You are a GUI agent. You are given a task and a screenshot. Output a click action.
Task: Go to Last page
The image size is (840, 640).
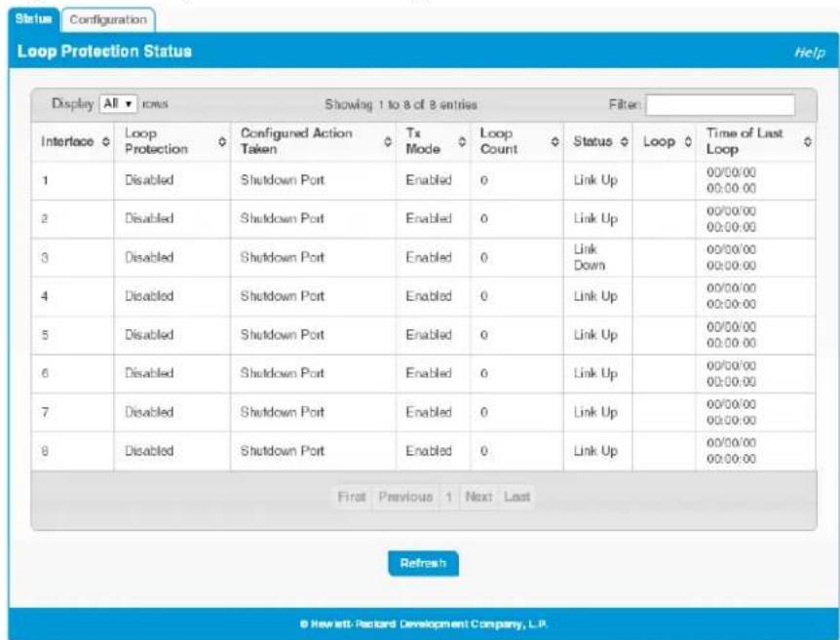point(517,497)
